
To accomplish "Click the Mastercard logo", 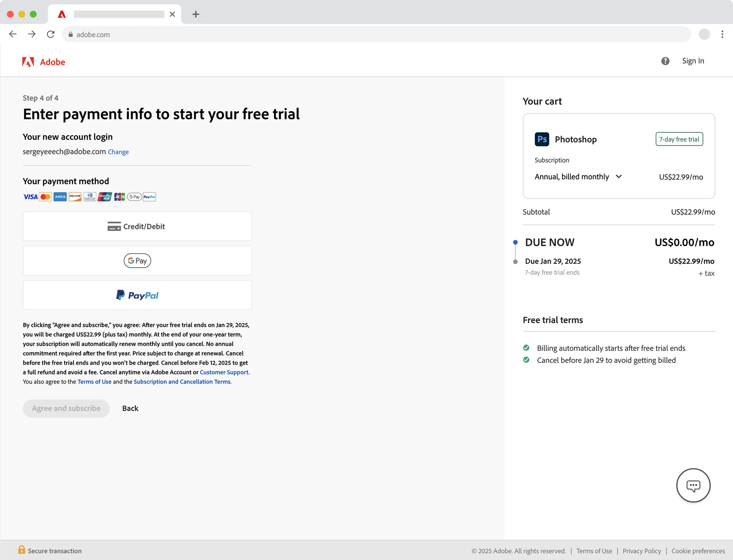I will tap(45, 197).
